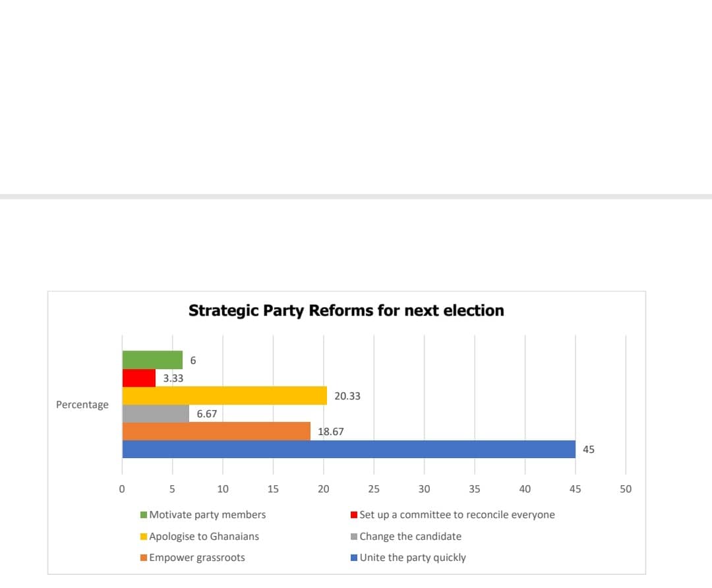Click the red reconcile committee legend swatch

(354, 515)
